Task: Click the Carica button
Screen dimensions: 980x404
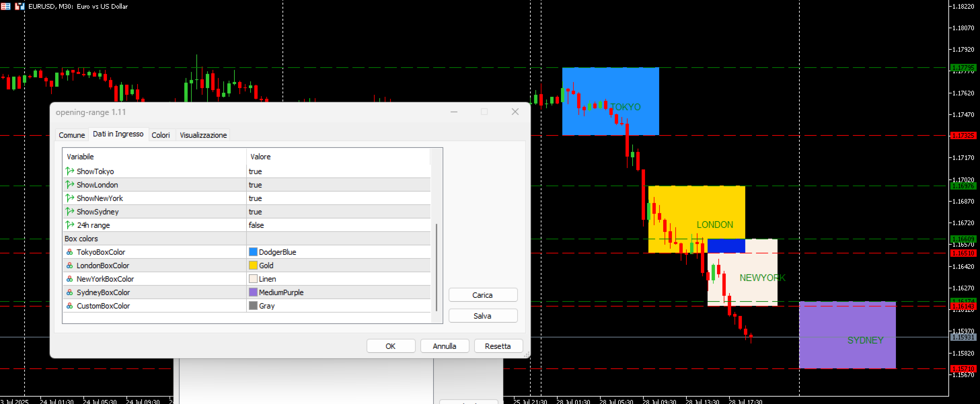Action: [x=483, y=295]
